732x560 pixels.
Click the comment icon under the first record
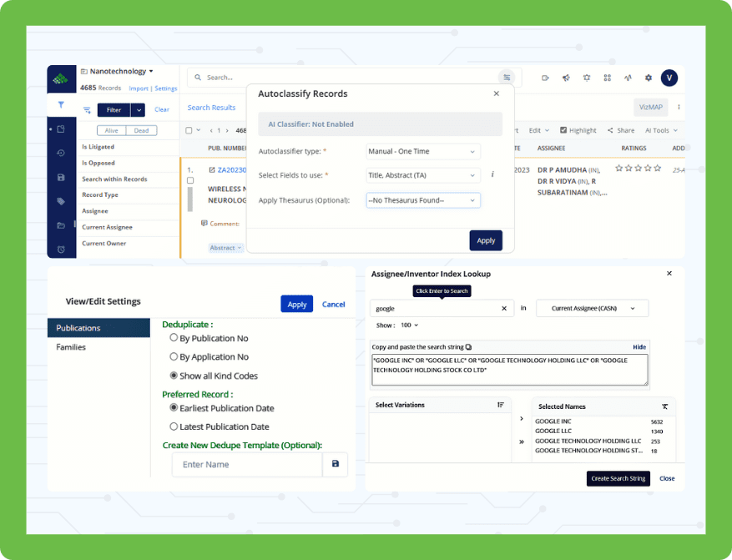pyautogui.click(x=204, y=223)
